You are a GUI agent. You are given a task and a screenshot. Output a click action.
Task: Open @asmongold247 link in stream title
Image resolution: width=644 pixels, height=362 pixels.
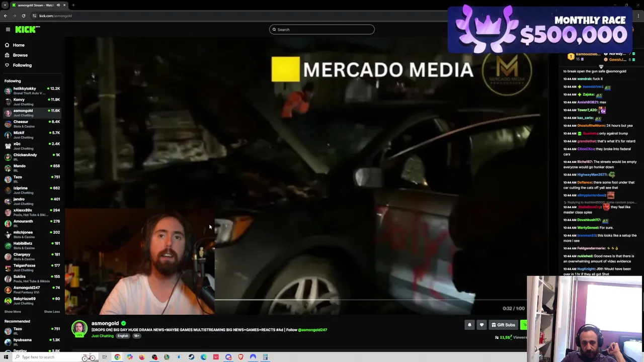[x=312, y=330]
